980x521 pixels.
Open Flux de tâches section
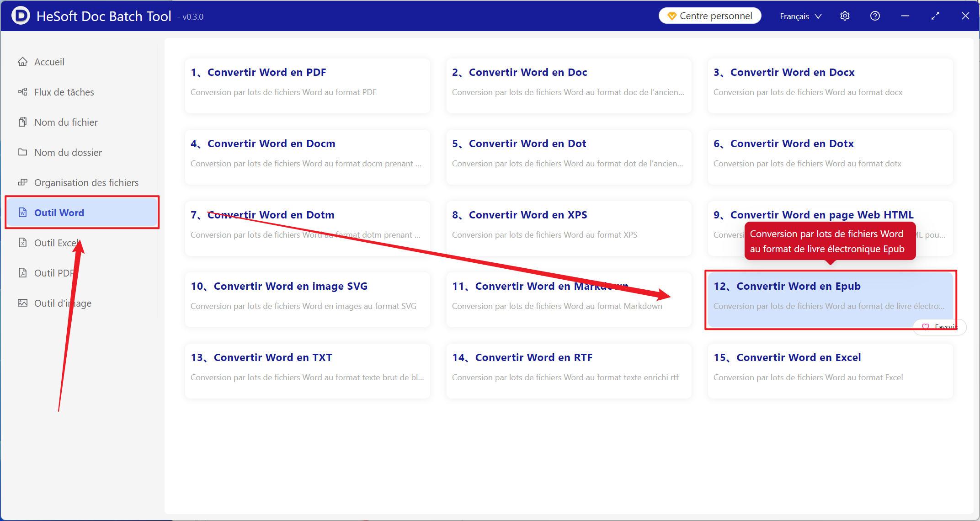click(82, 92)
